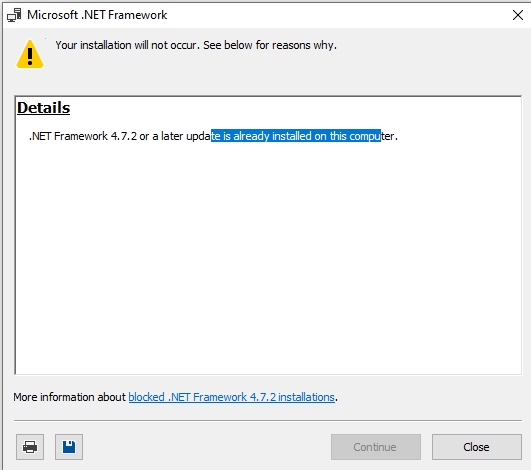Click the floppy disk save icon

click(x=69, y=447)
